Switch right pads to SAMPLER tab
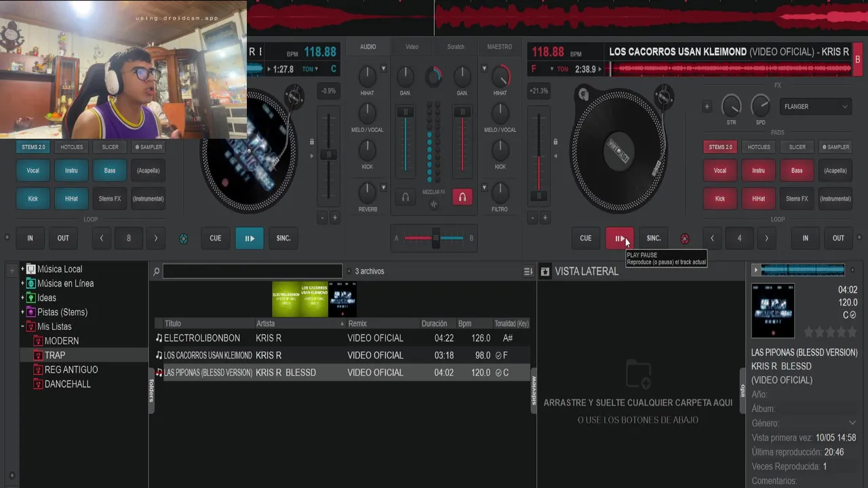The image size is (868, 488). point(835,147)
